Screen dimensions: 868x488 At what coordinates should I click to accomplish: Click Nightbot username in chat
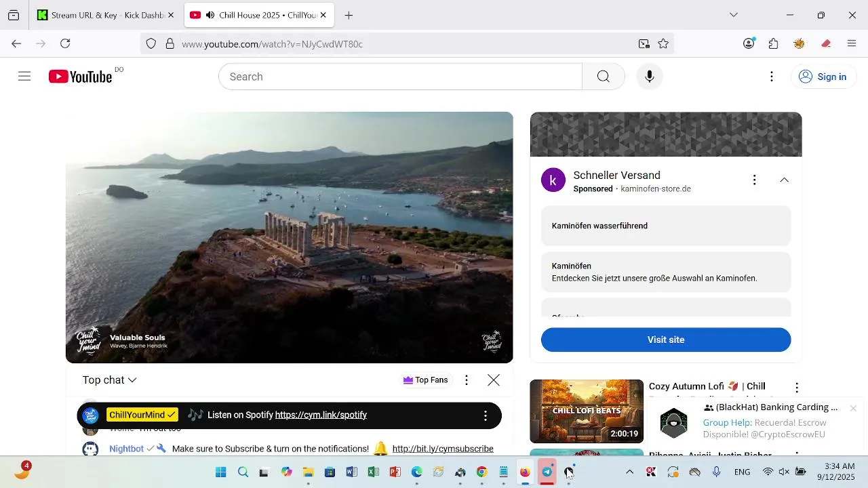[x=126, y=449]
